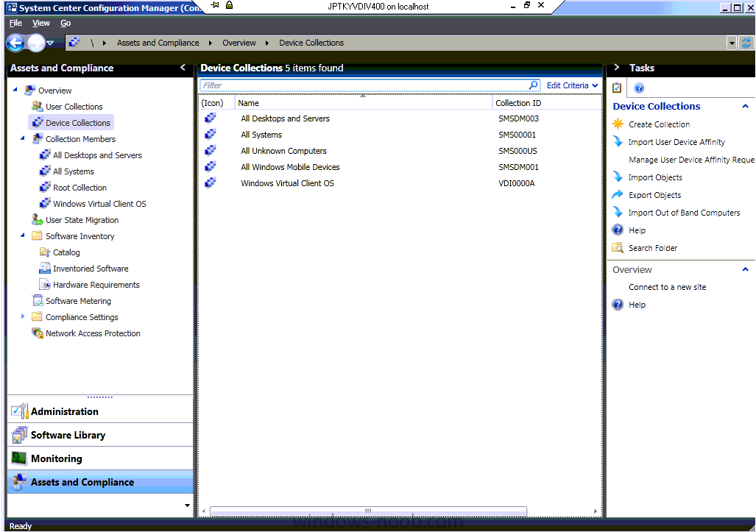Click collection ID SMS000US cell
Image resolution: width=756 pixels, height=532 pixels.
(517, 151)
